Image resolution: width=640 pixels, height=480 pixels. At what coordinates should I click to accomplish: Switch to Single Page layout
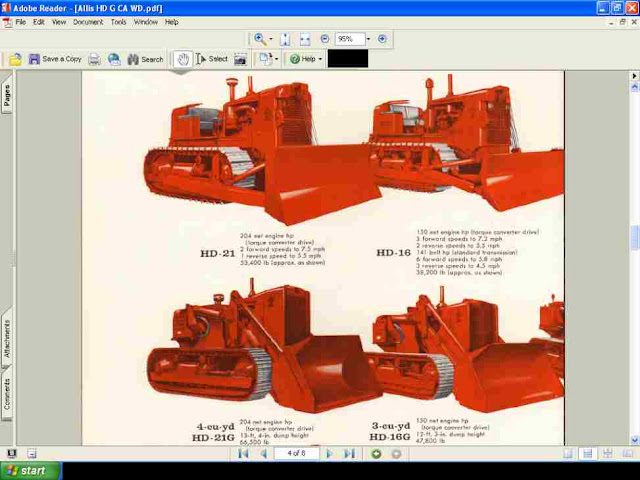point(567,453)
